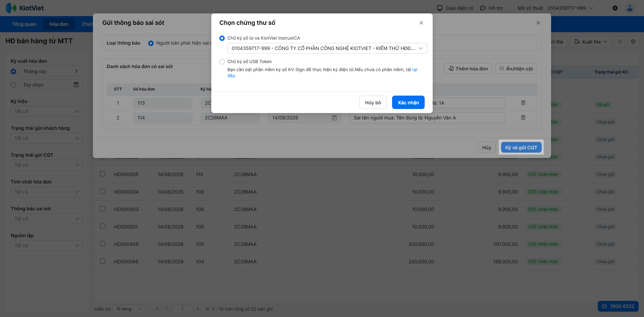Close the Chọn chứng thư số dialog
Viewport: 644px width, 317px height.
tap(421, 23)
